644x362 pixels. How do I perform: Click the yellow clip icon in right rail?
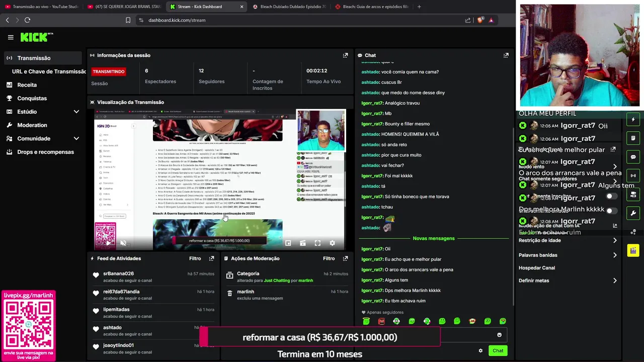point(633,250)
